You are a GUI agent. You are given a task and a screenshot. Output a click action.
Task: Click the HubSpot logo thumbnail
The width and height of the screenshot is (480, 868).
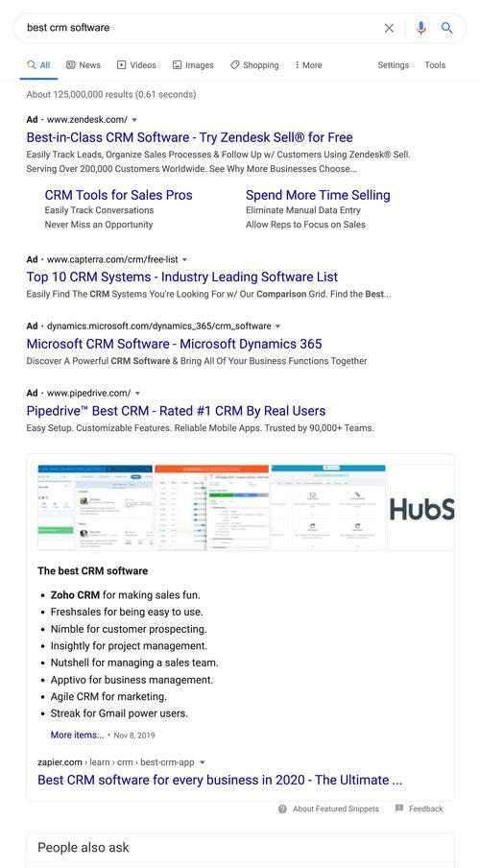(420, 508)
